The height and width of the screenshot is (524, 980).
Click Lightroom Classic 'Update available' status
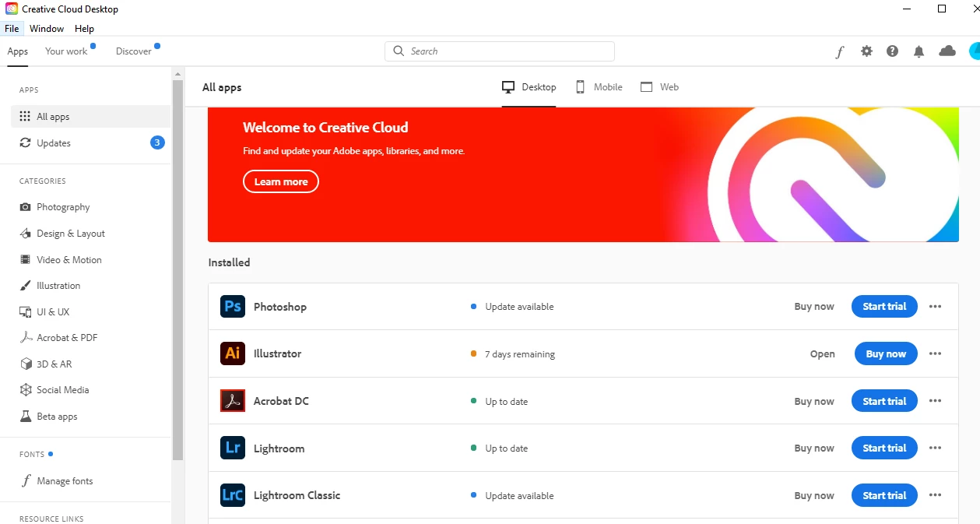[x=512, y=496]
